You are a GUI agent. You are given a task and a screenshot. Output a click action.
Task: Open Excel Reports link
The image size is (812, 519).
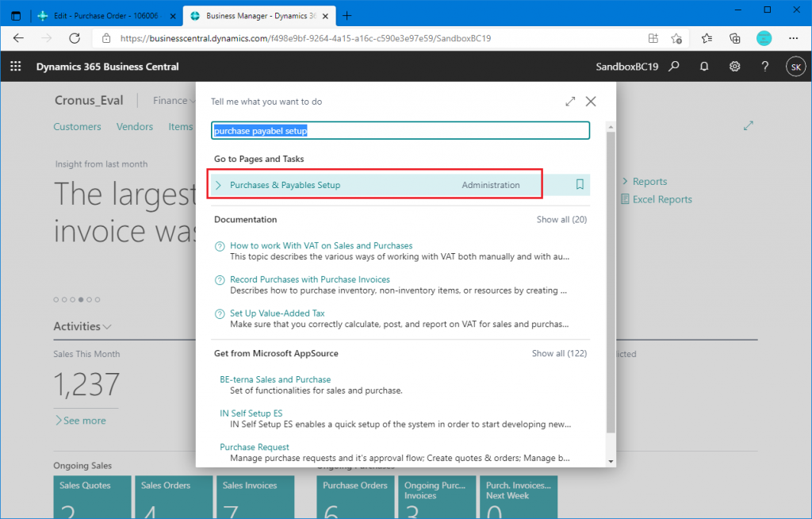pyautogui.click(x=662, y=199)
